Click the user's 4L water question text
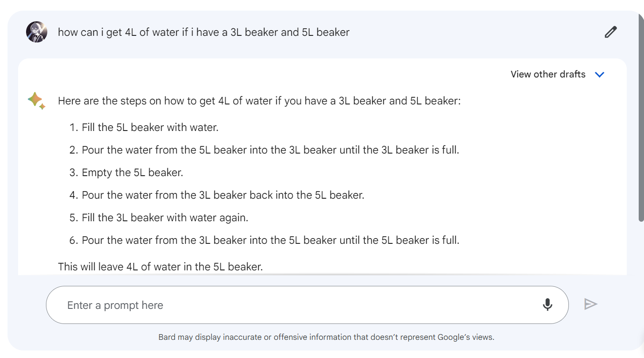 [203, 32]
